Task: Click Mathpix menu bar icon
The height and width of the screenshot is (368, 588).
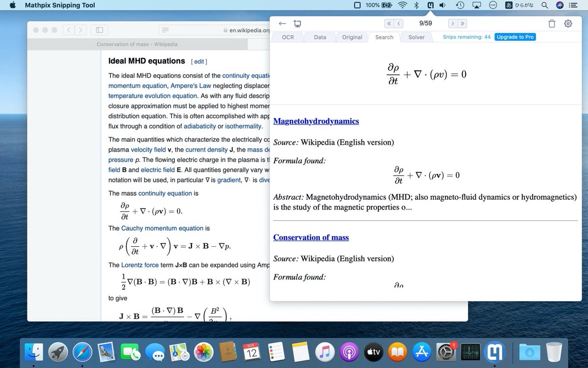Action: (x=430, y=5)
